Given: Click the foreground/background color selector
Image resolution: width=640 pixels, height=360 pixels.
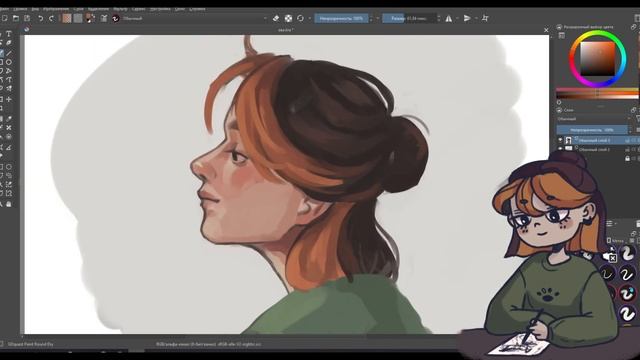Looking at the screenshot, I should coord(91,18).
